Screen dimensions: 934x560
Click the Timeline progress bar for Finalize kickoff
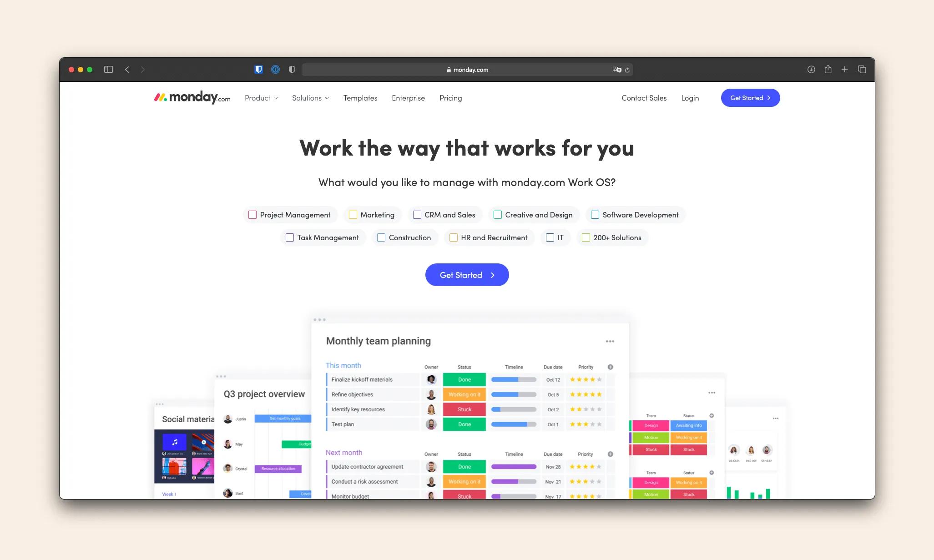[513, 379]
